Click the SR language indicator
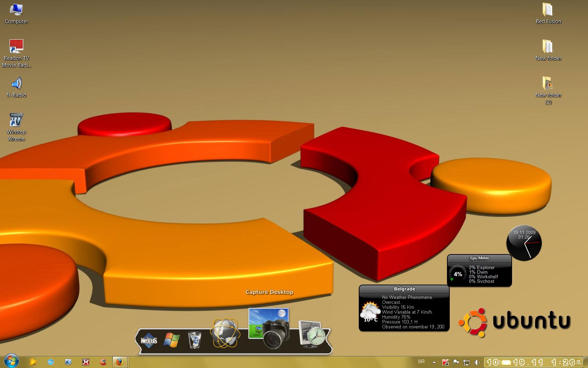The height and width of the screenshot is (368, 588). [x=421, y=362]
